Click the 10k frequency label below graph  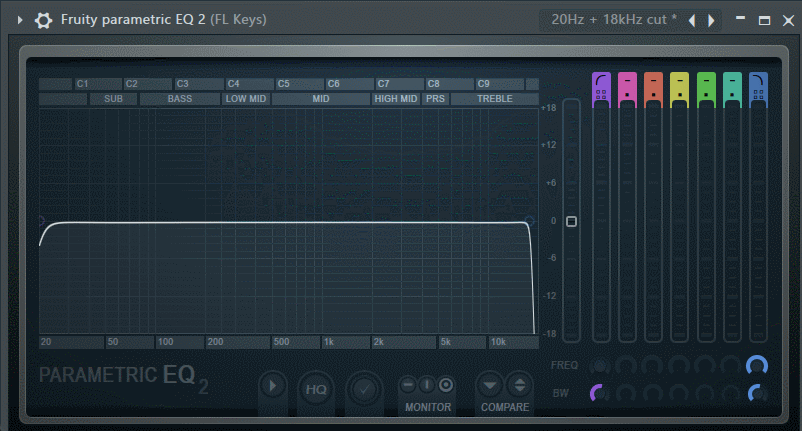point(498,342)
